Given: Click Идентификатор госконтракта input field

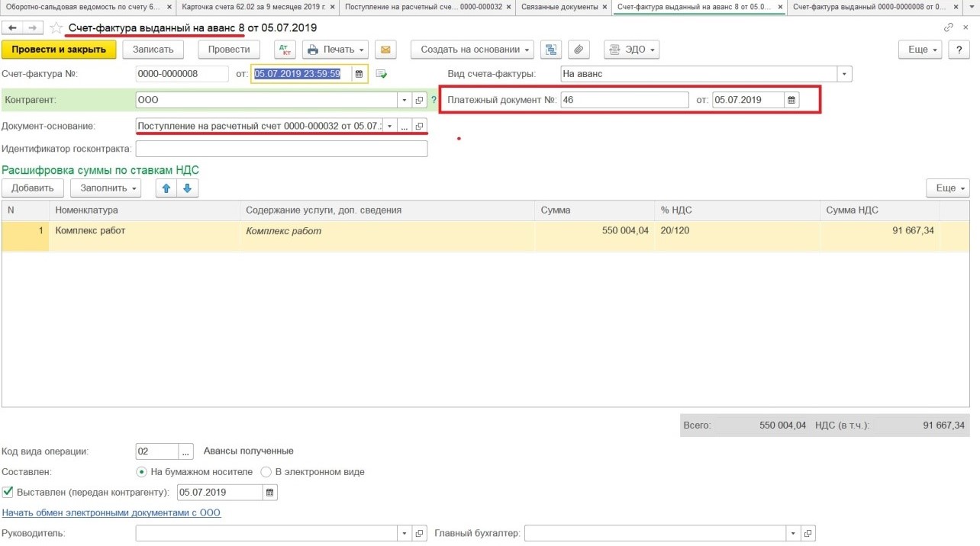Looking at the screenshot, I should click(x=282, y=149).
